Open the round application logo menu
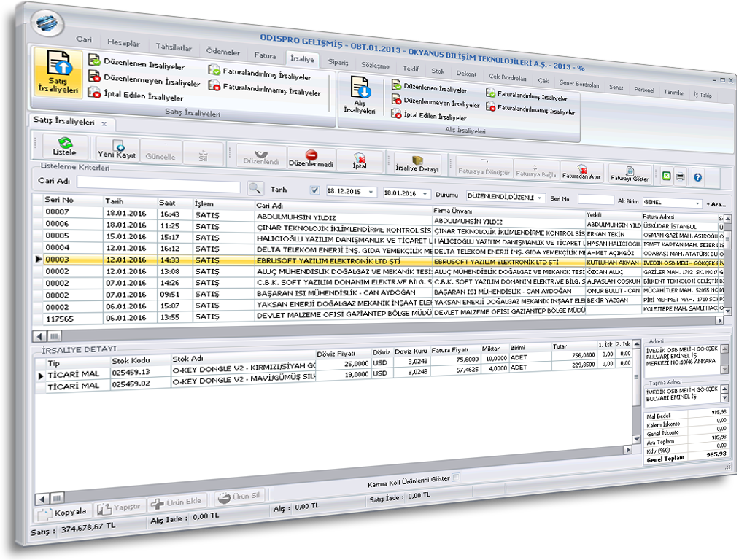 click(x=47, y=23)
